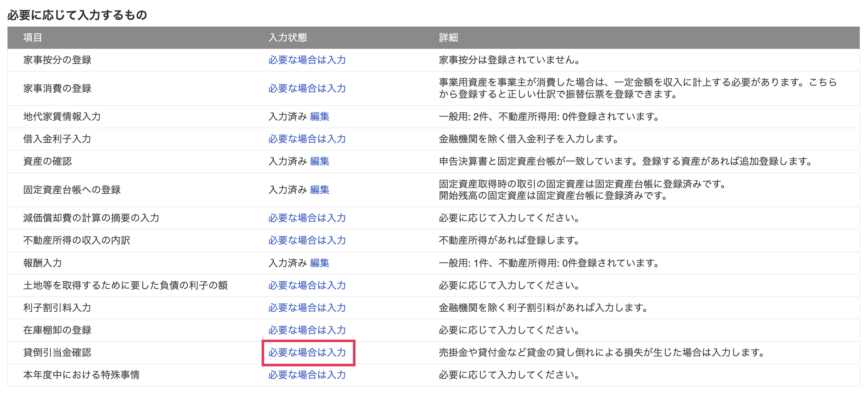The image size is (868, 399).
Task: Click detail text 家事按分は登録されていません。
Action: (509, 60)
